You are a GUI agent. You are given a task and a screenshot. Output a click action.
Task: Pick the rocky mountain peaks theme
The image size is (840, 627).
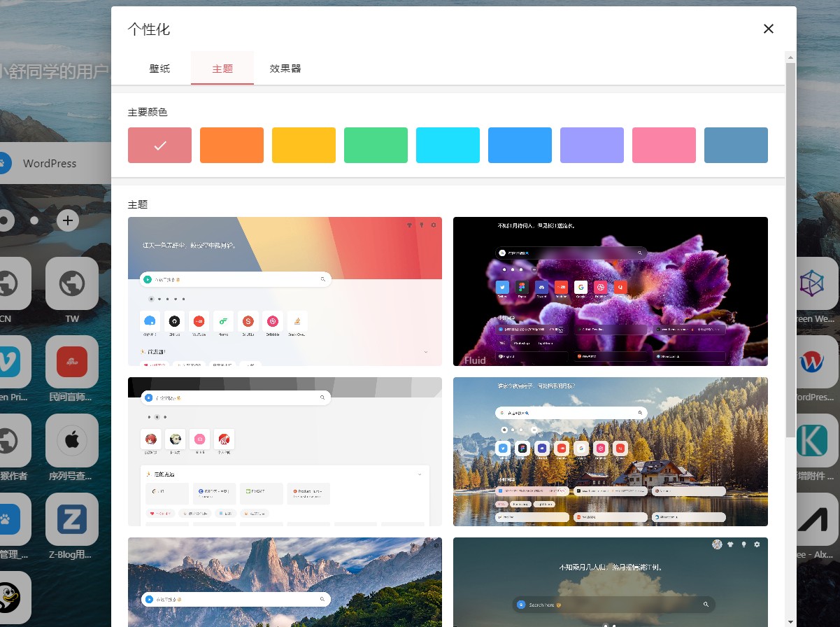point(285,582)
